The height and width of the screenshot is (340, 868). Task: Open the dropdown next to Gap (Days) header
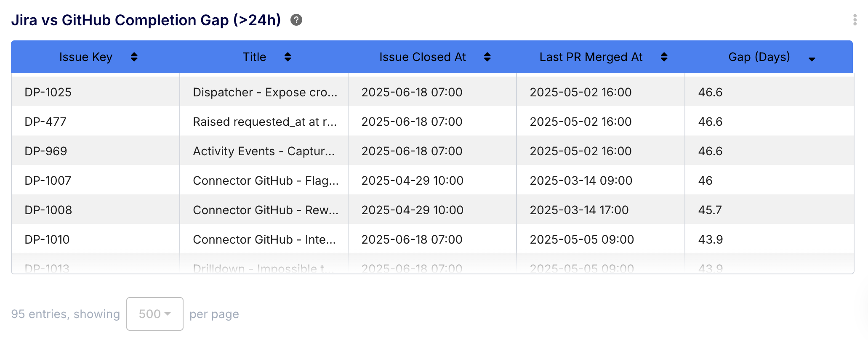click(x=812, y=59)
